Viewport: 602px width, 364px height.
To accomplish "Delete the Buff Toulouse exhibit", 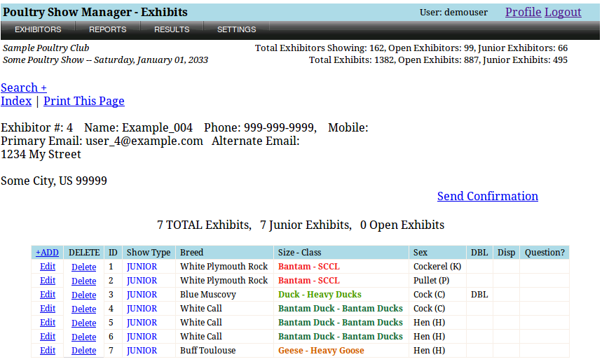I will click(84, 351).
